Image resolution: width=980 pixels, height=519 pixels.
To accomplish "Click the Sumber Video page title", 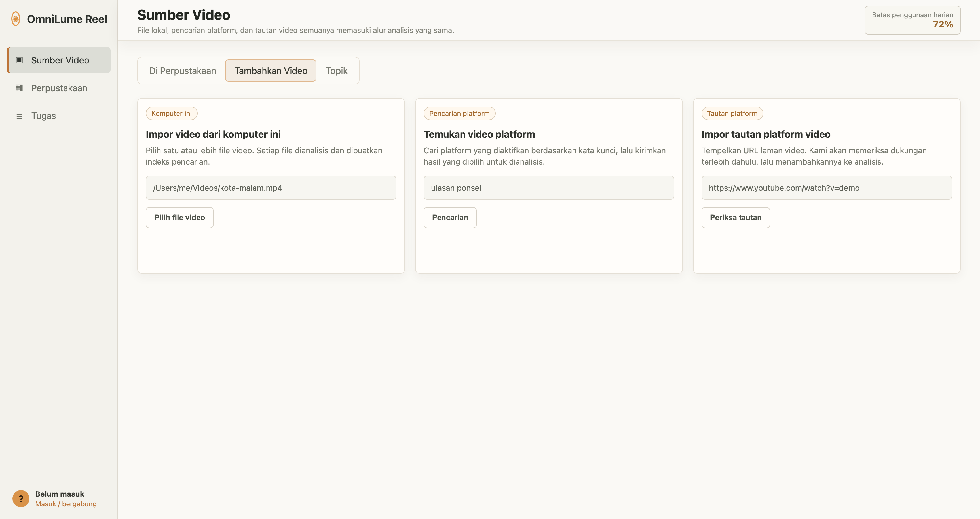I will pyautogui.click(x=184, y=15).
